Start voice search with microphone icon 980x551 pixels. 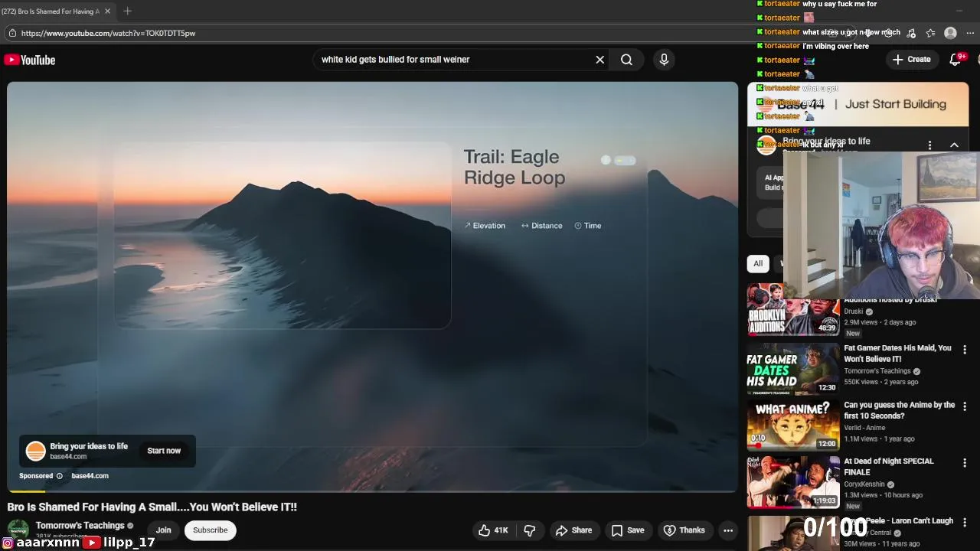pos(664,60)
